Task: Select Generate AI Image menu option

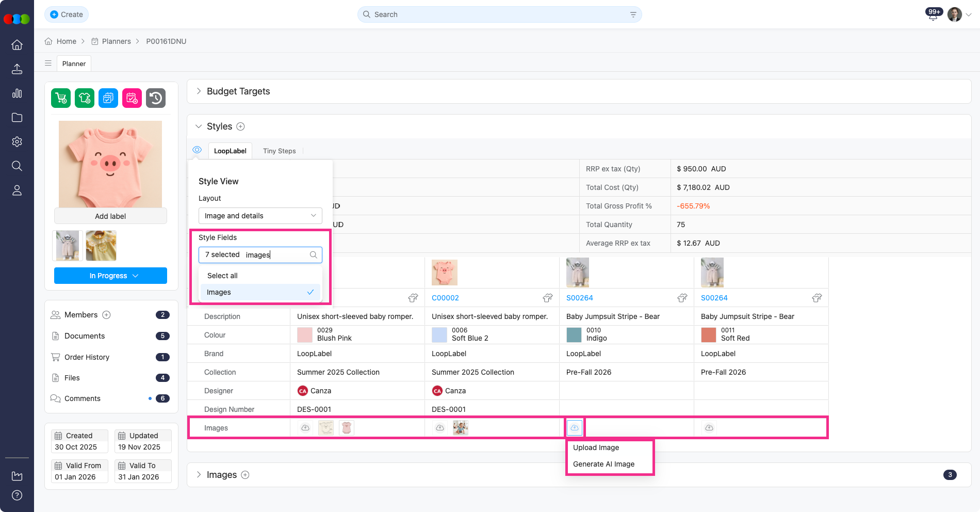Action: coord(603,464)
